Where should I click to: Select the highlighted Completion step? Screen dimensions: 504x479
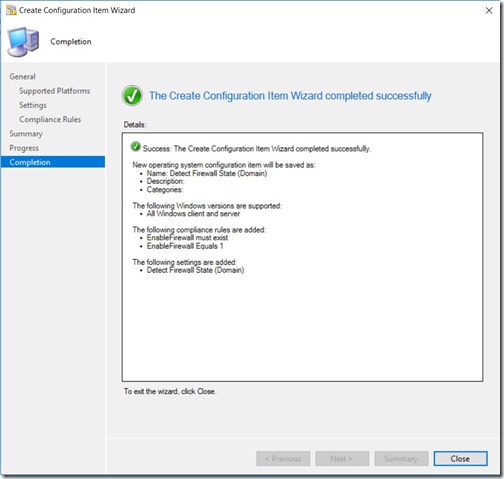click(x=53, y=162)
